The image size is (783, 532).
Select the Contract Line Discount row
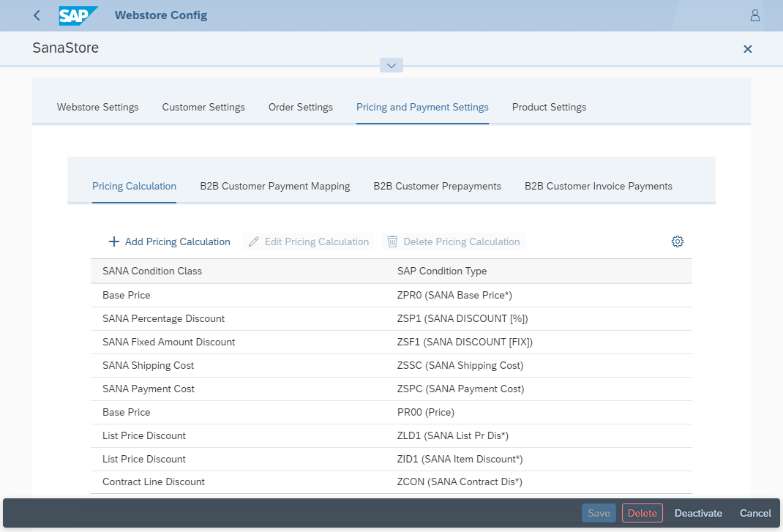391,482
